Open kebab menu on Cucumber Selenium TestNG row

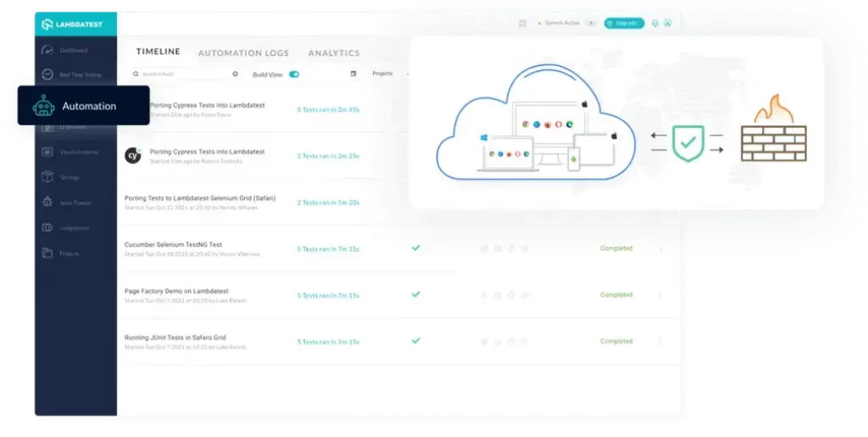pyautogui.click(x=660, y=248)
